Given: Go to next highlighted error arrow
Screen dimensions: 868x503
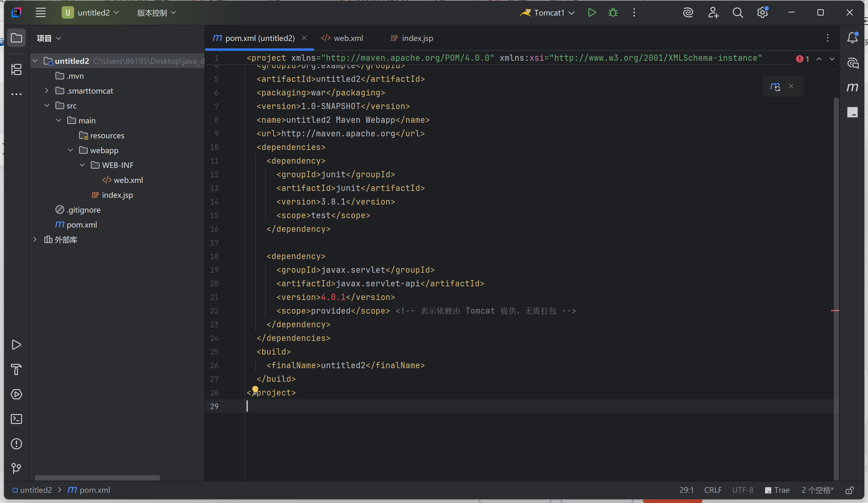Looking at the screenshot, I should tap(832, 59).
